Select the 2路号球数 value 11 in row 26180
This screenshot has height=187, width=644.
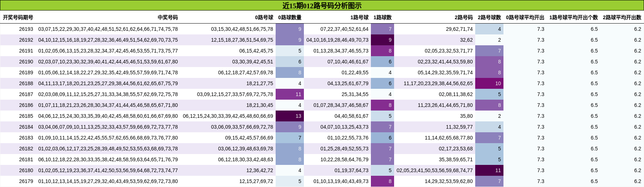click(489, 170)
